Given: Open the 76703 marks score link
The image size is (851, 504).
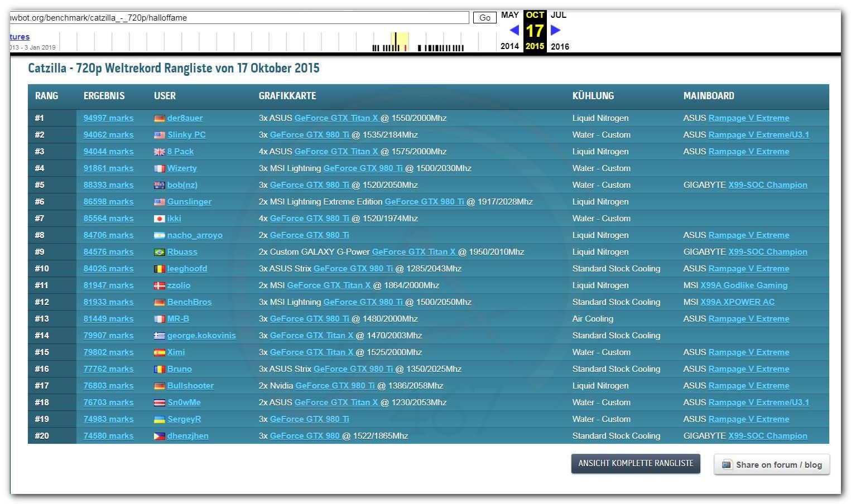Looking at the screenshot, I should (108, 403).
